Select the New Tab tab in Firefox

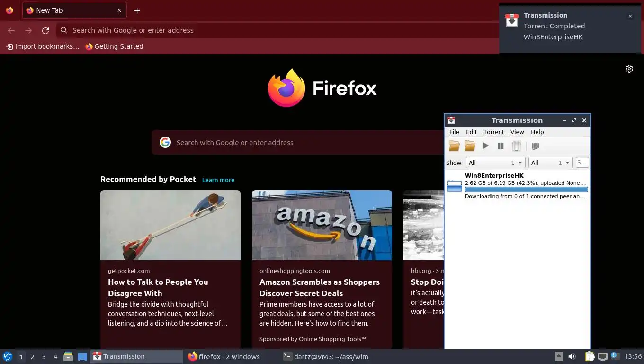74,10
